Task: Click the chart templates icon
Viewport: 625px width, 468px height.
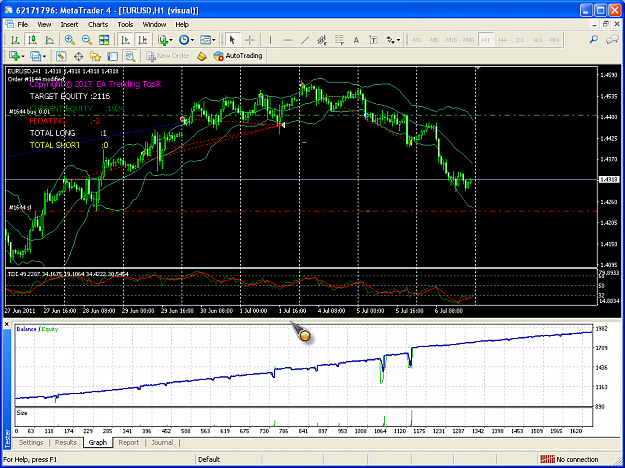Action: [205, 40]
